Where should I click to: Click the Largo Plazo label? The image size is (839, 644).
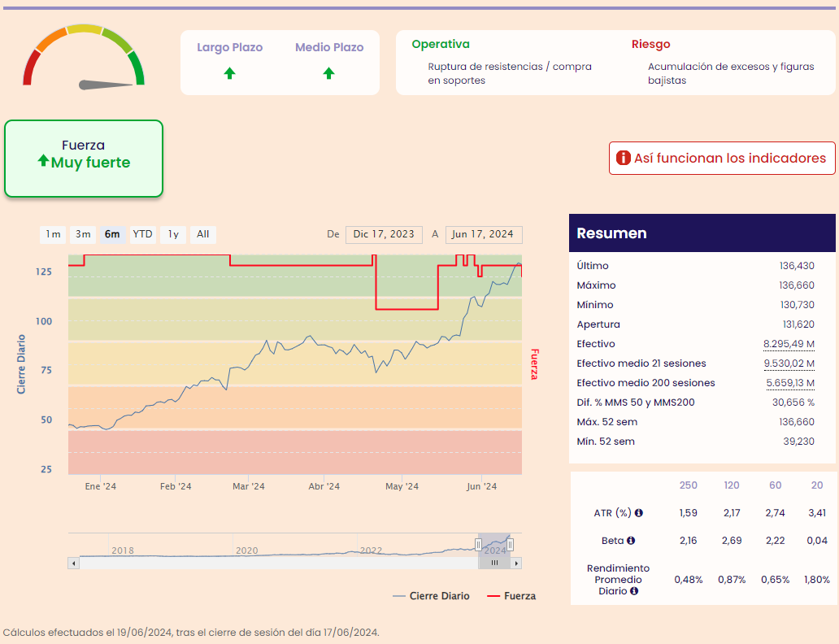[x=229, y=47]
